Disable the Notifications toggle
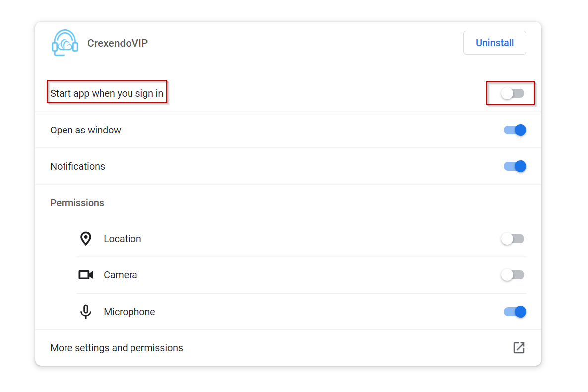588x392 pixels. (515, 166)
